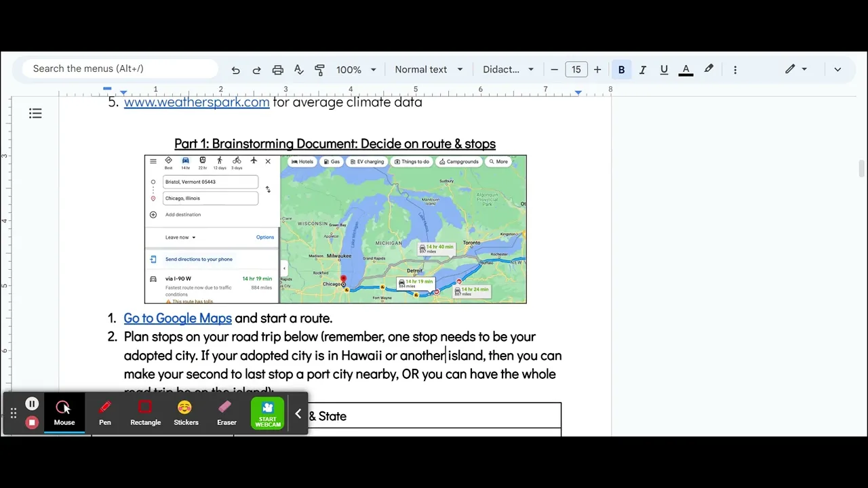Screen dimensions: 868x488
Task: Open the Normal text style dropdown
Action: 429,69
